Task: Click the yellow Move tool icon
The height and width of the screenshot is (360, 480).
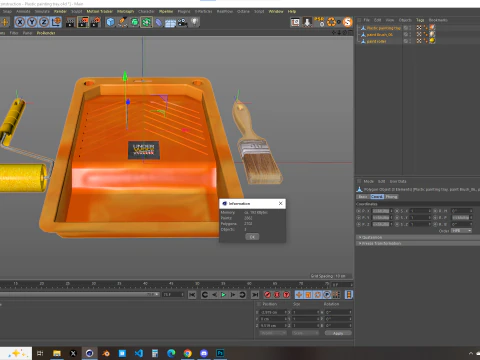Action: click(x=5, y=22)
